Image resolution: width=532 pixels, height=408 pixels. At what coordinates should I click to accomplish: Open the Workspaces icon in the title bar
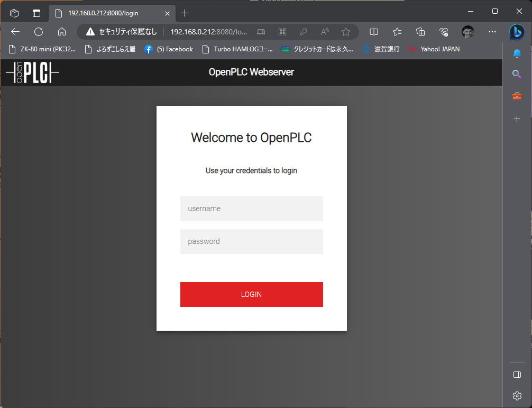14,13
